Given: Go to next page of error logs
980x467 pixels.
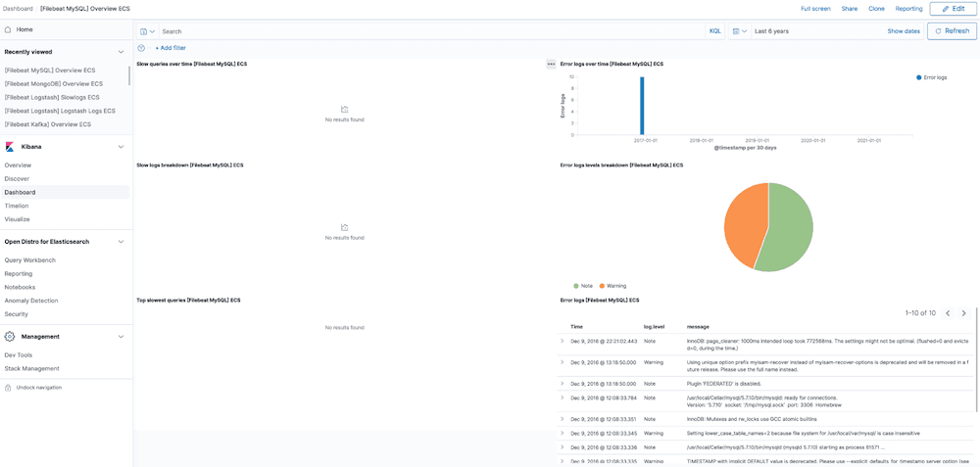Looking at the screenshot, I should (x=963, y=312).
